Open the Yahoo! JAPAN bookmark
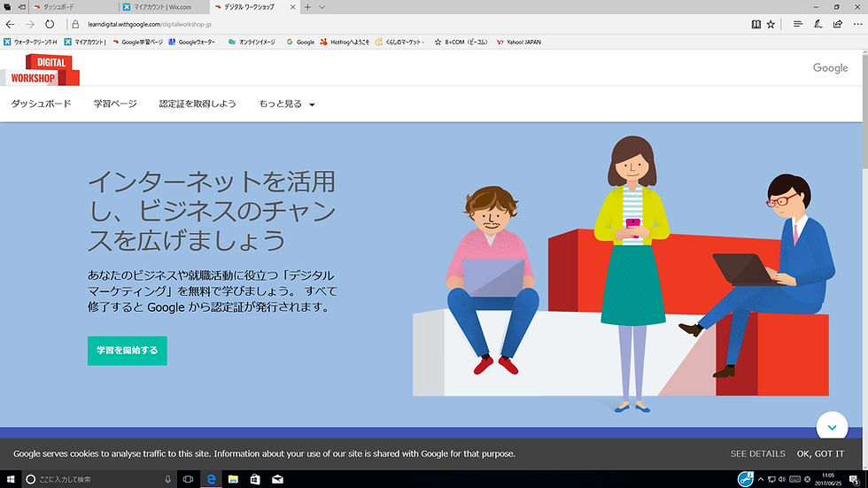Viewport: 868px width, 488px height. point(519,42)
